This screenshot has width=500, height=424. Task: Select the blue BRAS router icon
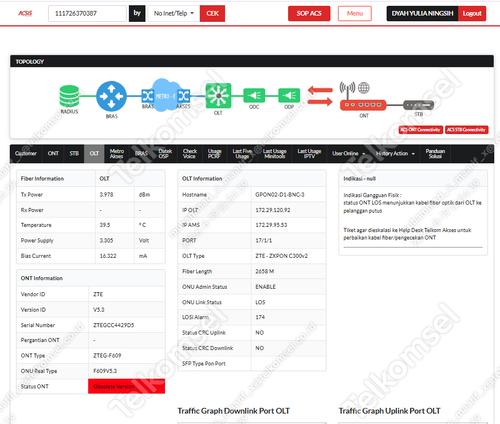coord(111,96)
